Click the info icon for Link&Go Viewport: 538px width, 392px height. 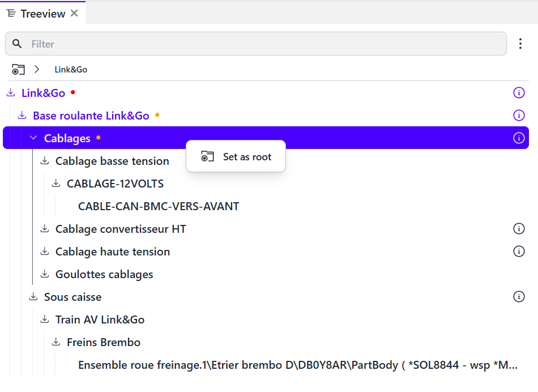point(519,93)
